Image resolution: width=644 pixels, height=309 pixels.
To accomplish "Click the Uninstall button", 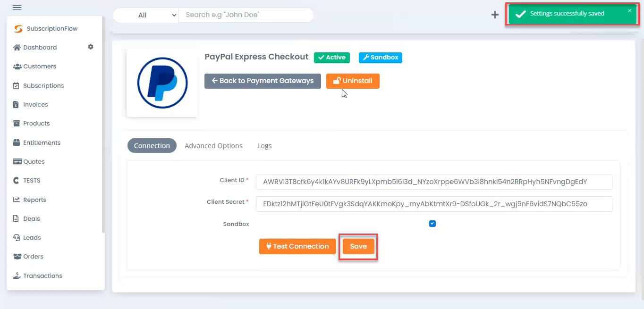I will 353,81.
